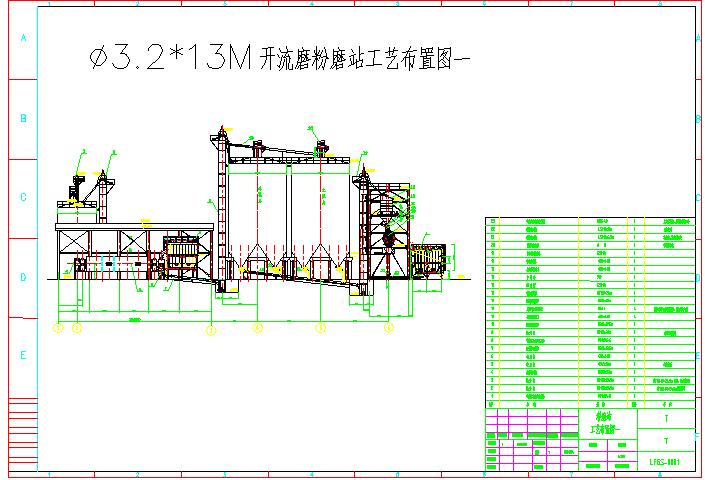Select zone letter 'B' on left border
This screenshot has height=480, width=705.
[23, 118]
